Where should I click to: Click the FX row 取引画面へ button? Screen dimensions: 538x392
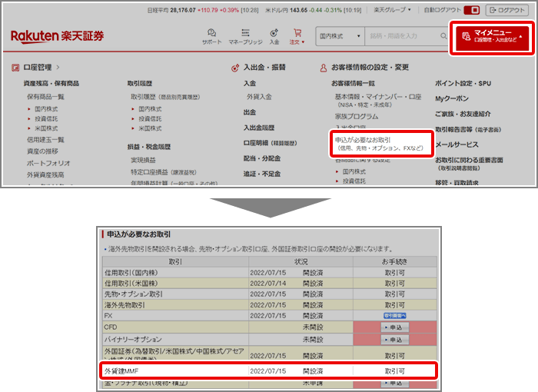coord(394,316)
